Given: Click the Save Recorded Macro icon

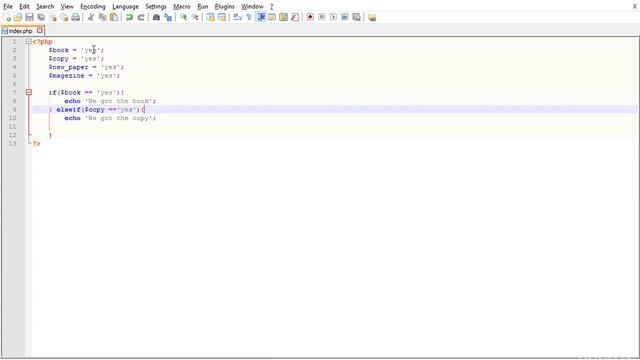Looking at the screenshot, I should tap(356, 17).
